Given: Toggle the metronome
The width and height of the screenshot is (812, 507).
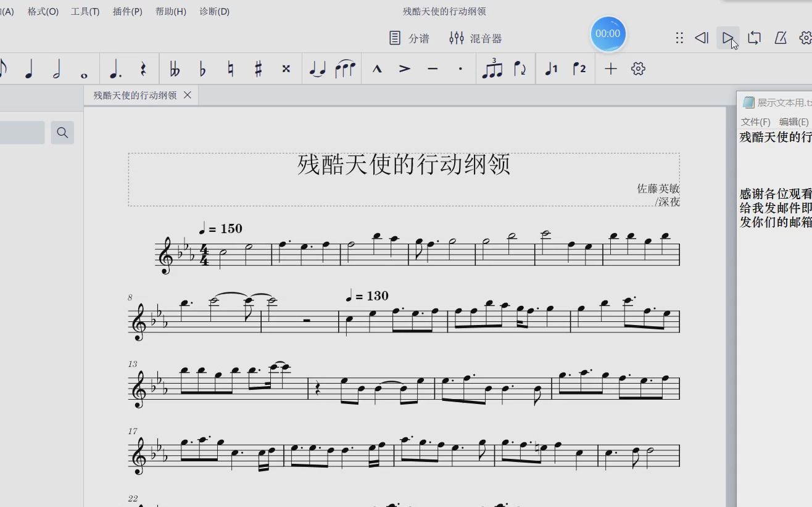Looking at the screenshot, I should pos(781,38).
